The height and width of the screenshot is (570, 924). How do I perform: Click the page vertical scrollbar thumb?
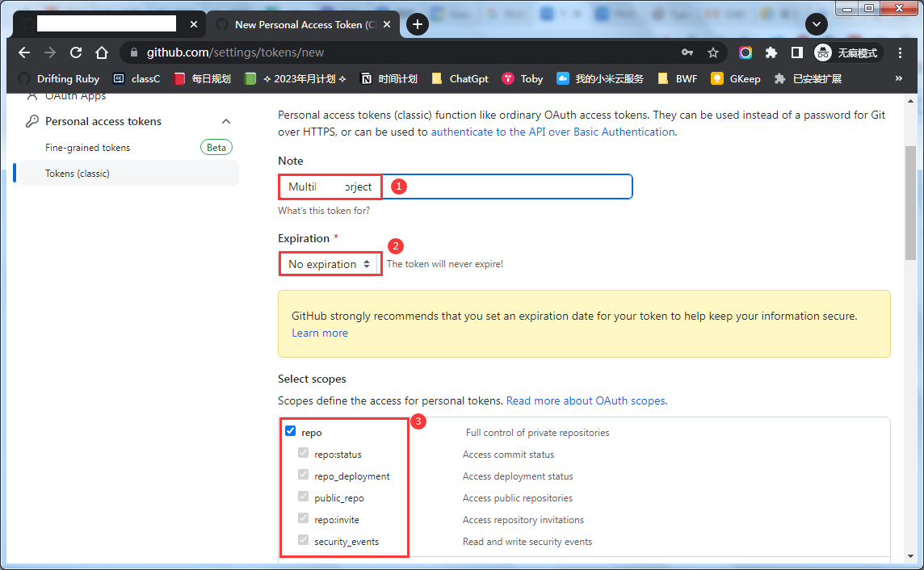pos(910,202)
